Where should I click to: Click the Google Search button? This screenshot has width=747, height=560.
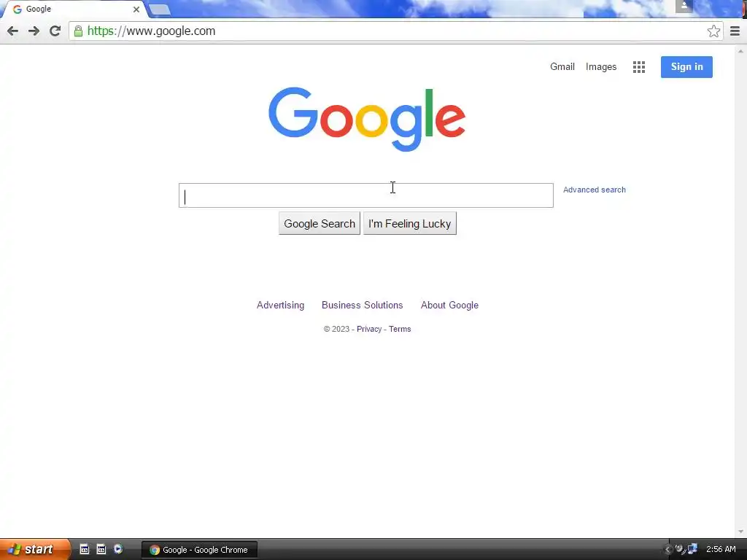click(x=320, y=223)
